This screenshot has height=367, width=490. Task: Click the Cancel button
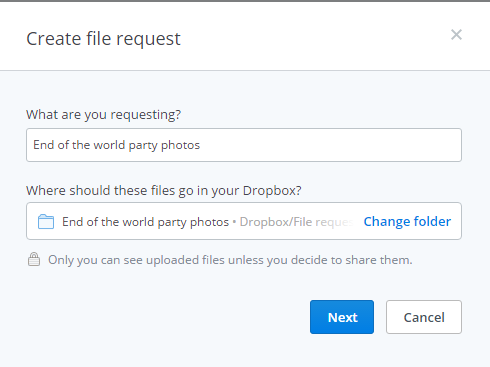tap(424, 317)
